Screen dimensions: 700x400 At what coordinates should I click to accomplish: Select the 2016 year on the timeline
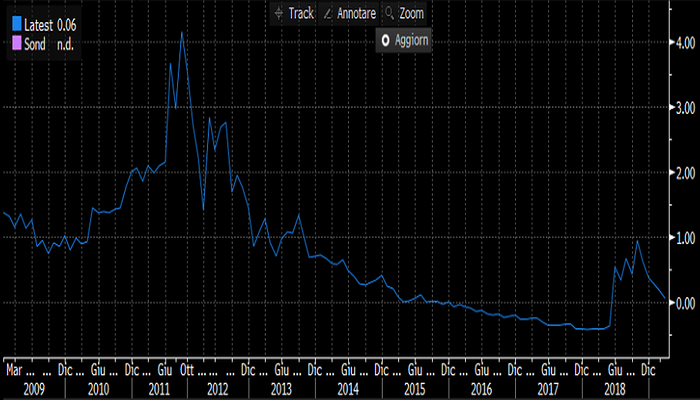click(481, 387)
